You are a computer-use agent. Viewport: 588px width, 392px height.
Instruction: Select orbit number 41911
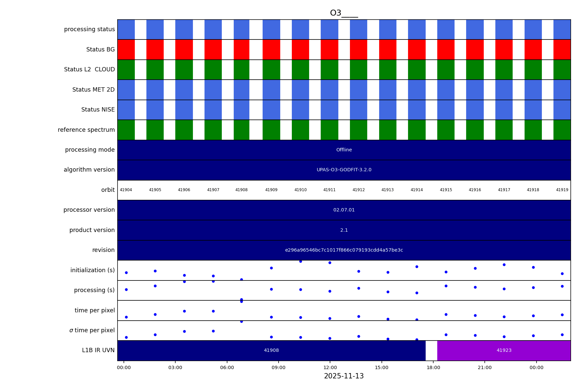pos(329,190)
